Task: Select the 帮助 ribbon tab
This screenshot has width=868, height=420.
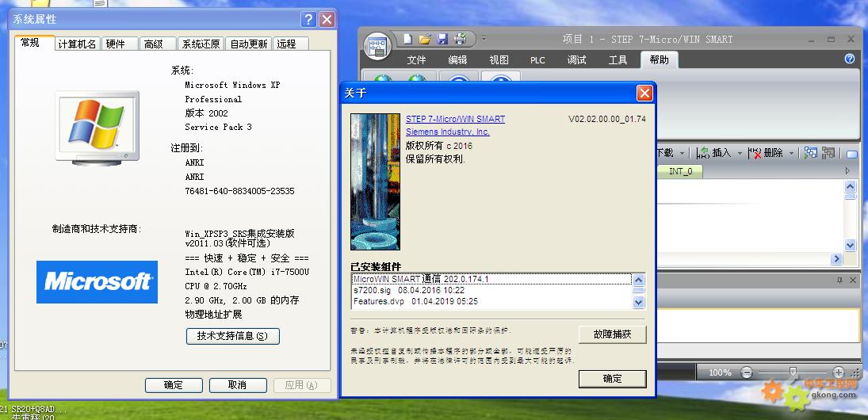Action: click(659, 59)
